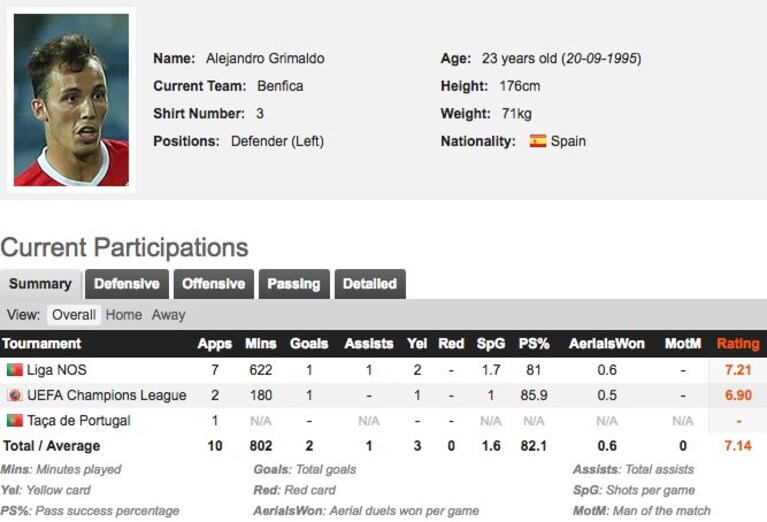Viewport: 767px width, 522px height.
Task: Click the Spain flag next to Nationality
Action: [x=538, y=141]
